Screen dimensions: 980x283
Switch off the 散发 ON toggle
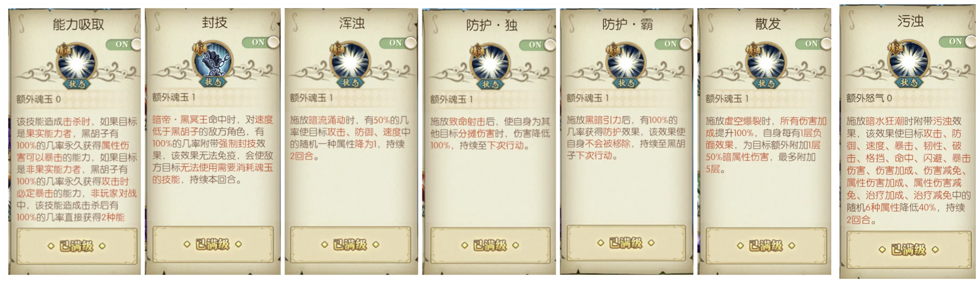pos(813,43)
